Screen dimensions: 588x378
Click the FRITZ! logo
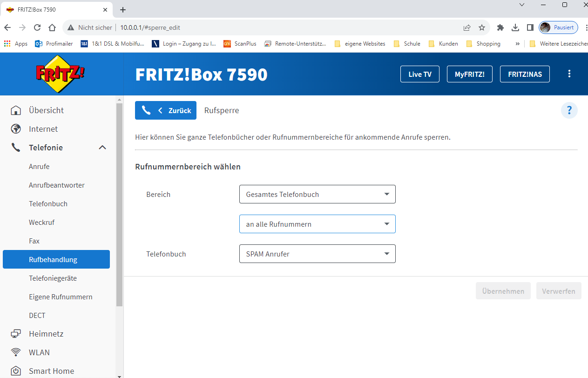pyautogui.click(x=61, y=74)
